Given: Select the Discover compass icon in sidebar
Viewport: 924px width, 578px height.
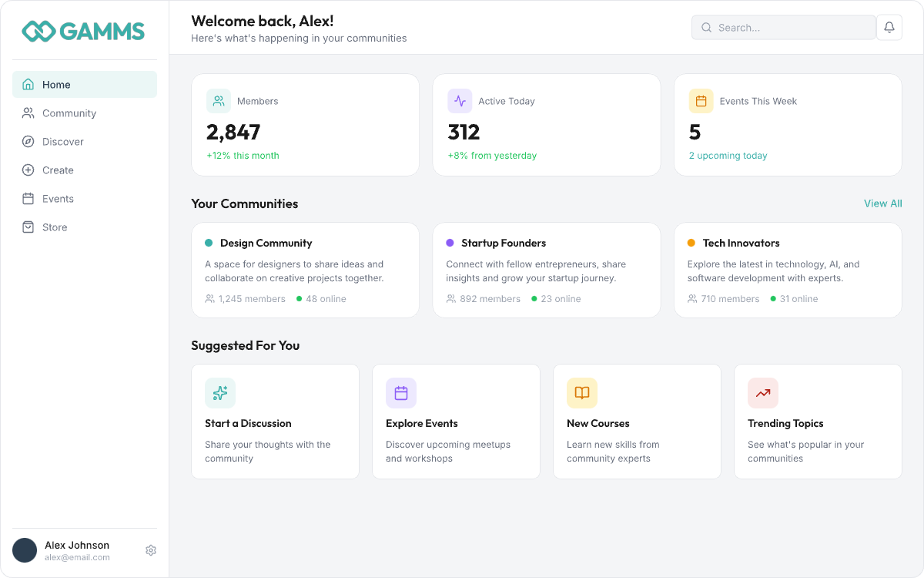Looking at the screenshot, I should coord(28,141).
